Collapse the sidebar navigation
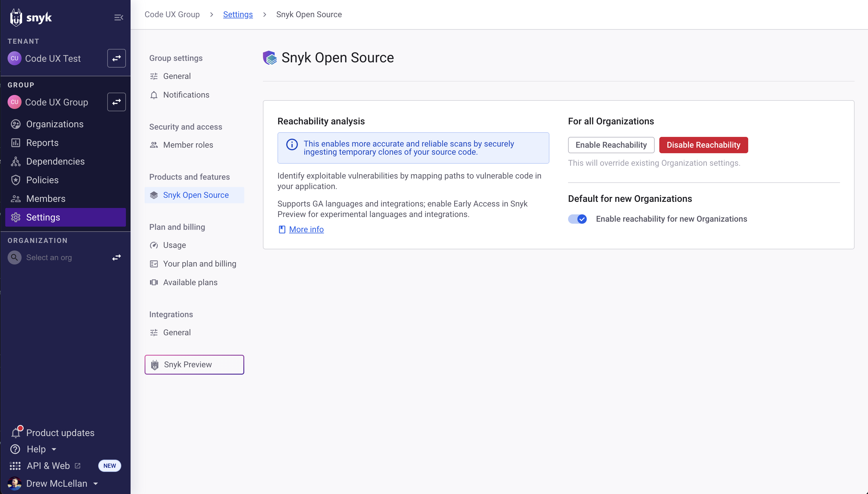Viewport: 868px width, 494px height. [118, 17]
